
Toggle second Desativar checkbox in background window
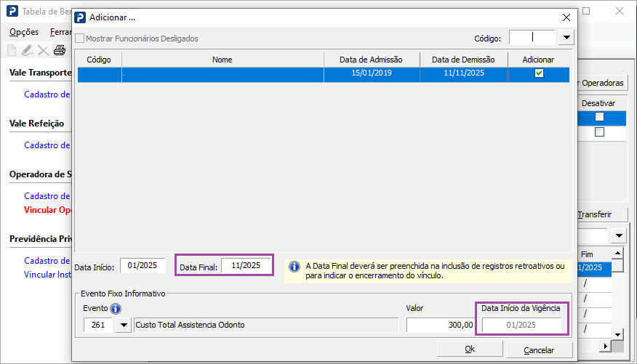pyautogui.click(x=599, y=132)
